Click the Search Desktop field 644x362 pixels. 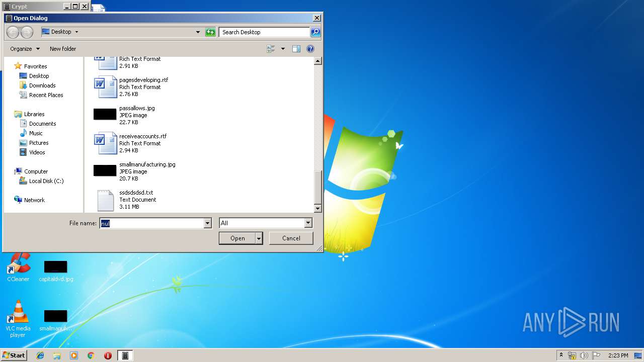click(x=265, y=32)
